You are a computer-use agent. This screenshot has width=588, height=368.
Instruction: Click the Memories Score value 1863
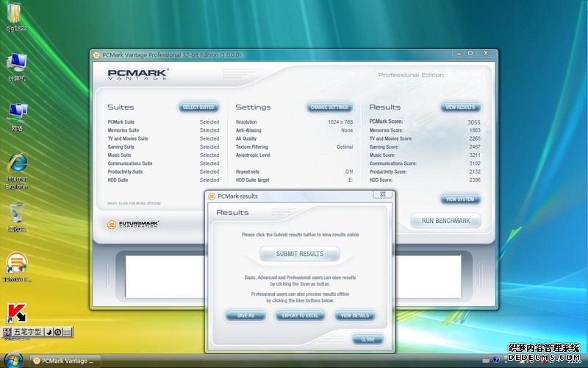[475, 130]
